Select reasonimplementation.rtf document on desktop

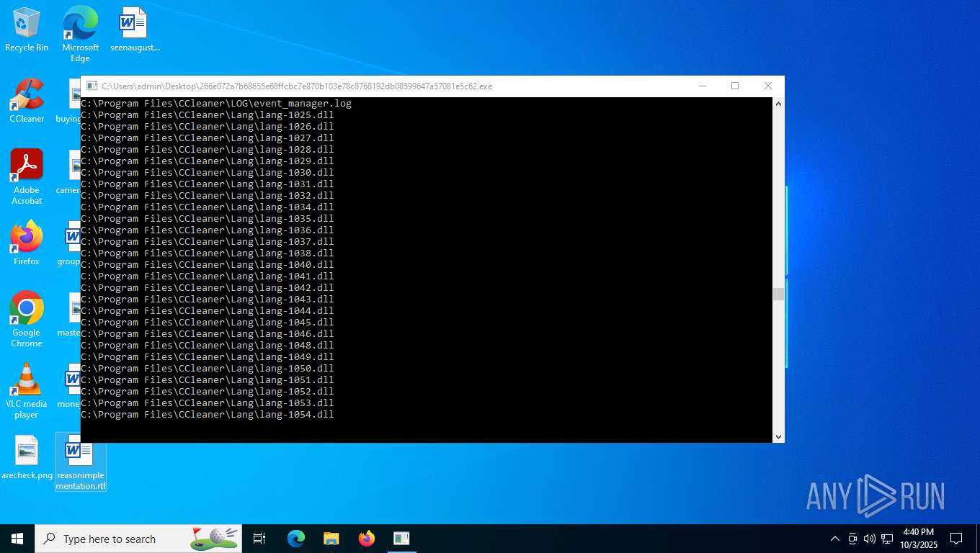[81, 462]
